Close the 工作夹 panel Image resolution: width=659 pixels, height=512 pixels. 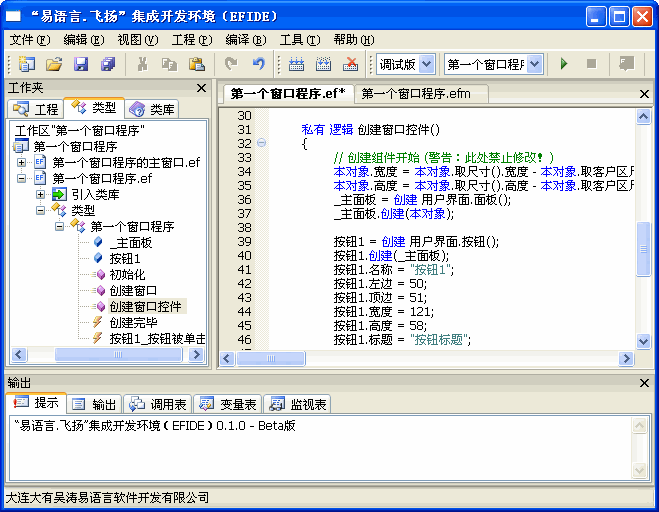coord(202,88)
